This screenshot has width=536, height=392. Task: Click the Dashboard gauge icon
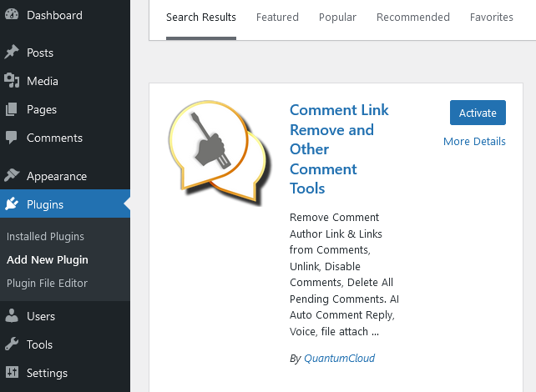(12, 15)
